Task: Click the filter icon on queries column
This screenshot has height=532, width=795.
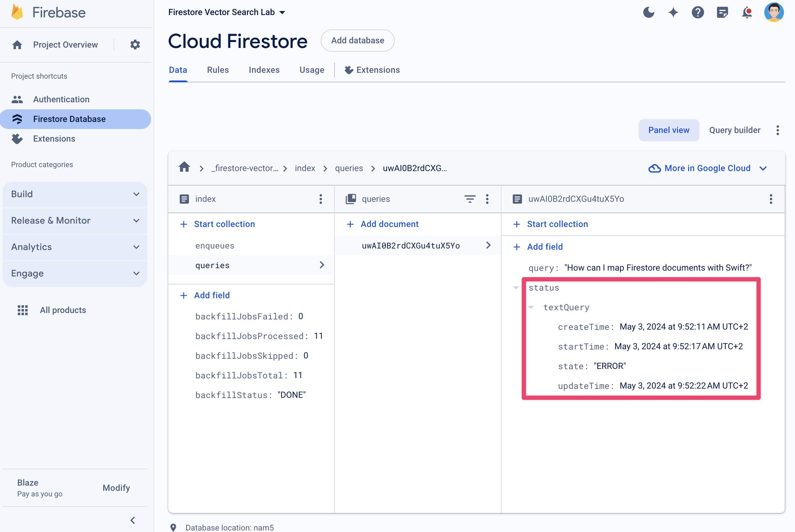Action: click(469, 199)
